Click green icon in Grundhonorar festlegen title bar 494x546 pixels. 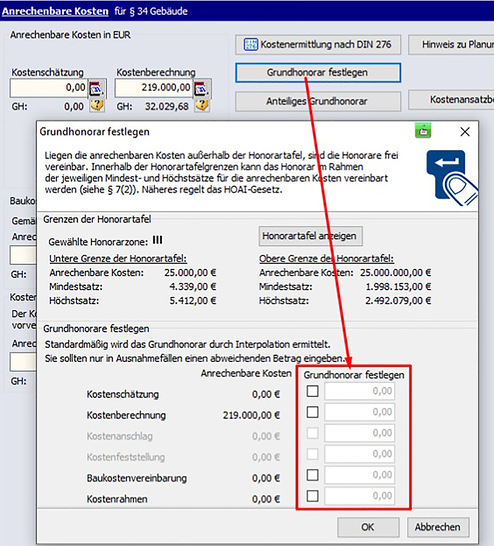(423, 131)
